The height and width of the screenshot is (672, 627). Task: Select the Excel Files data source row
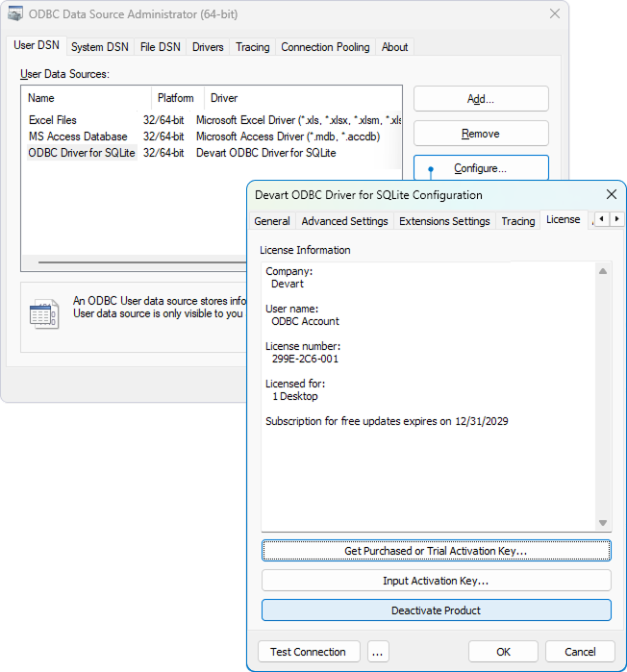(x=213, y=120)
